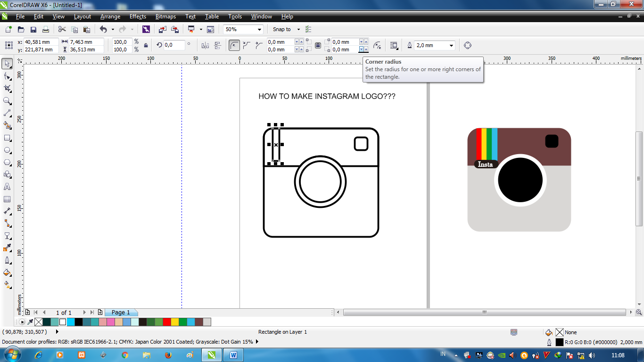Expand the cursor coordinates status arrow
Screen dimensions: 644x362
tap(57, 332)
